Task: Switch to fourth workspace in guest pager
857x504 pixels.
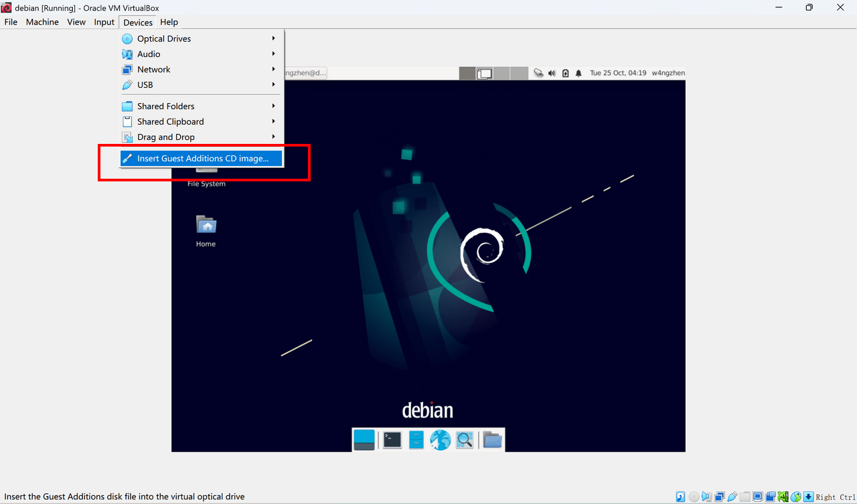Action: pyautogui.click(x=519, y=73)
